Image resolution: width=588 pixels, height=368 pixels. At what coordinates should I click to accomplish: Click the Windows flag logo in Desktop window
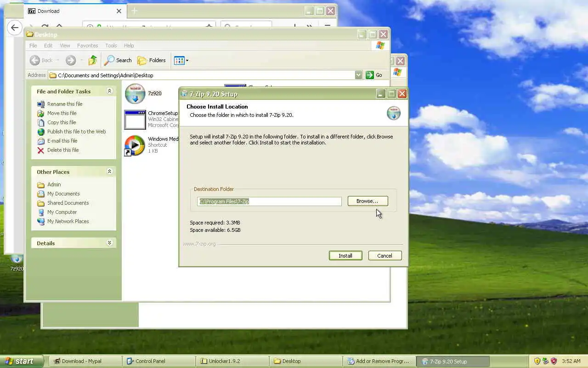coord(380,46)
